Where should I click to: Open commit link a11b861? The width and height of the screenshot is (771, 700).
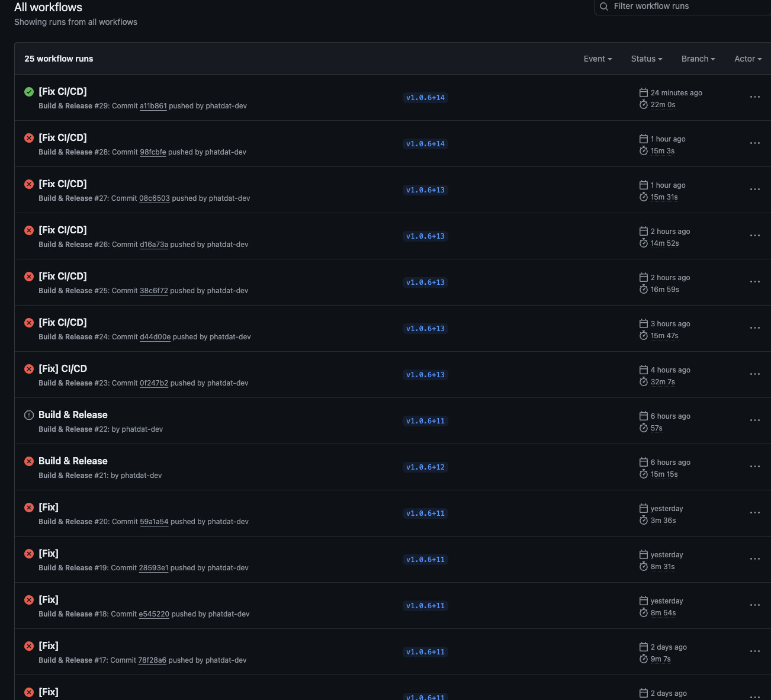tap(153, 106)
